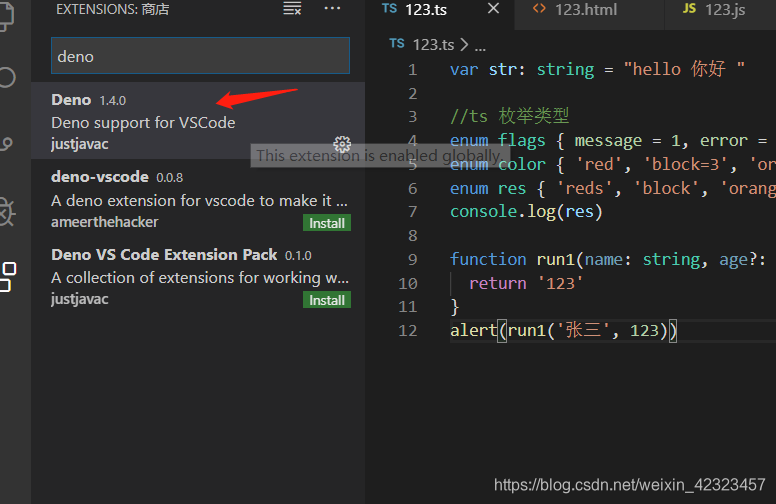Click publisher name ameerthehacker
This screenshot has width=776, height=504.
pyautogui.click(x=104, y=222)
